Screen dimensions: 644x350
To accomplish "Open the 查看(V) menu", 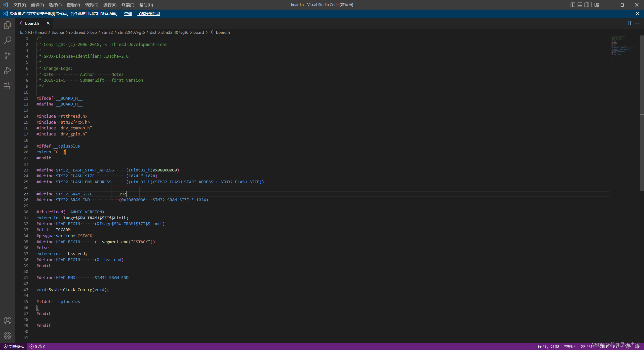I will point(73,5).
